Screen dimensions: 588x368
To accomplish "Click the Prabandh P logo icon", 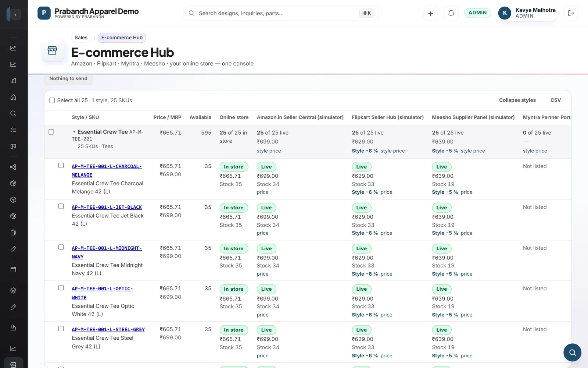I will (44, 13).
